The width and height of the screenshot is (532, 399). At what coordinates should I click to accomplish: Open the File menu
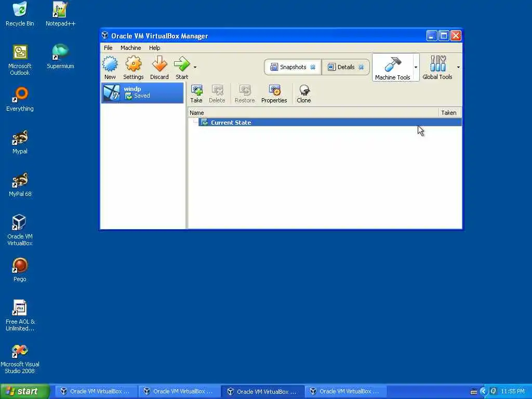click(x=108, y=48)
